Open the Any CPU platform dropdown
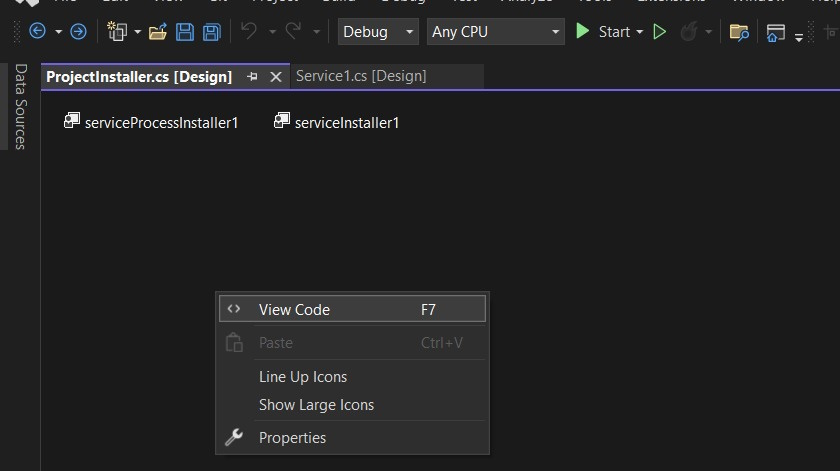The image size is (840, 471). coord(495,32)
